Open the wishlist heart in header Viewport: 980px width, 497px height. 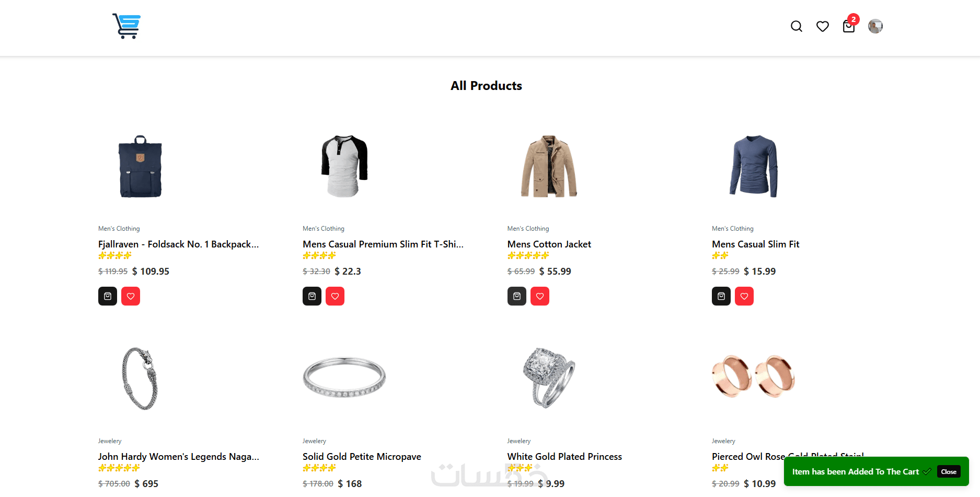pos(822,26)
